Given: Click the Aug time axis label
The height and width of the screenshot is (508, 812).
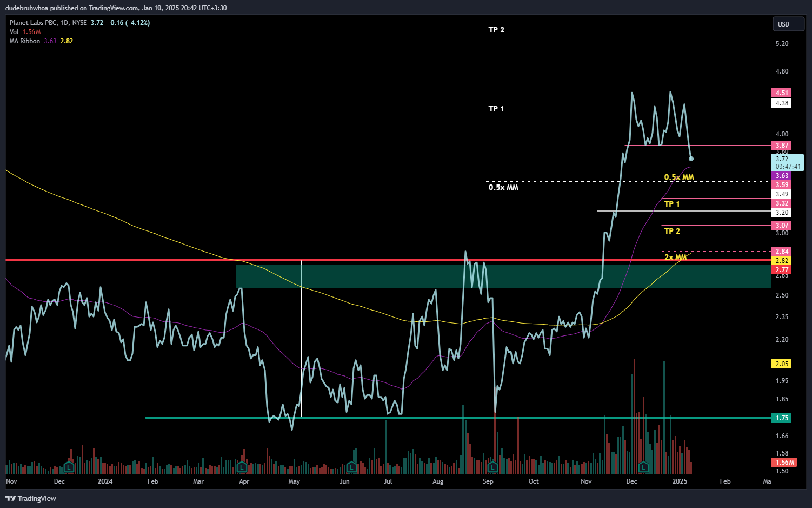Looking at the screenshot, I should 438,481.
